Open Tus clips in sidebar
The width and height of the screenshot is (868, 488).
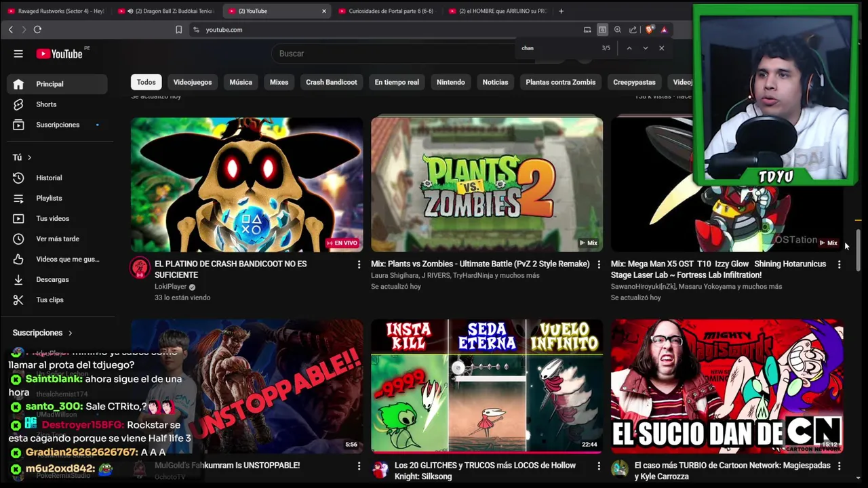pyautogui.click(x=57, y=300)
